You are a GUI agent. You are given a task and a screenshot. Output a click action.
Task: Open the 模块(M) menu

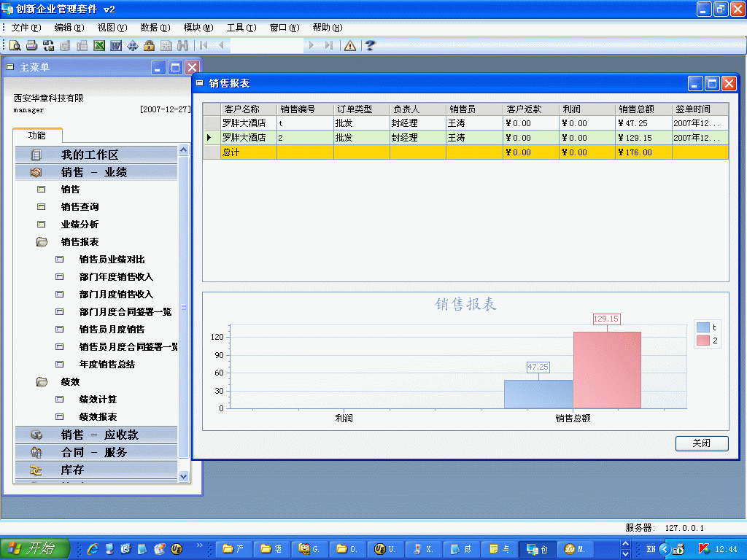point(198,28)
